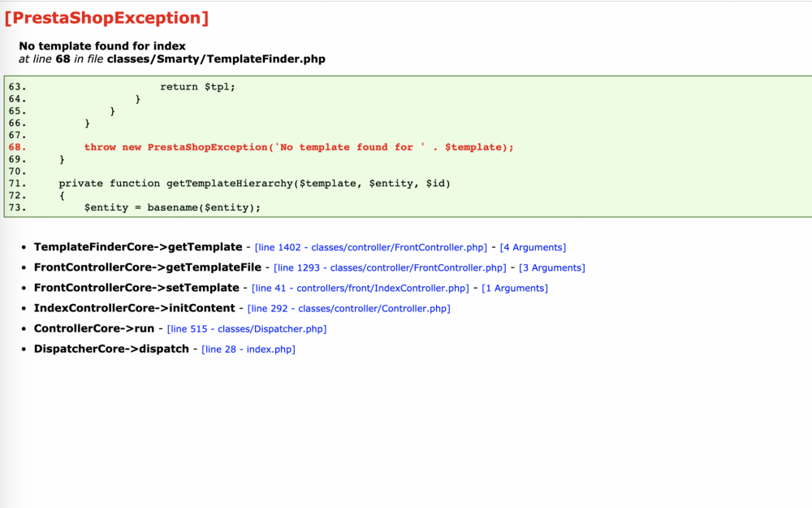Click FrontControllerCore->setTemplate trace entry
The image size is (812, 508).
pos(136,287)
